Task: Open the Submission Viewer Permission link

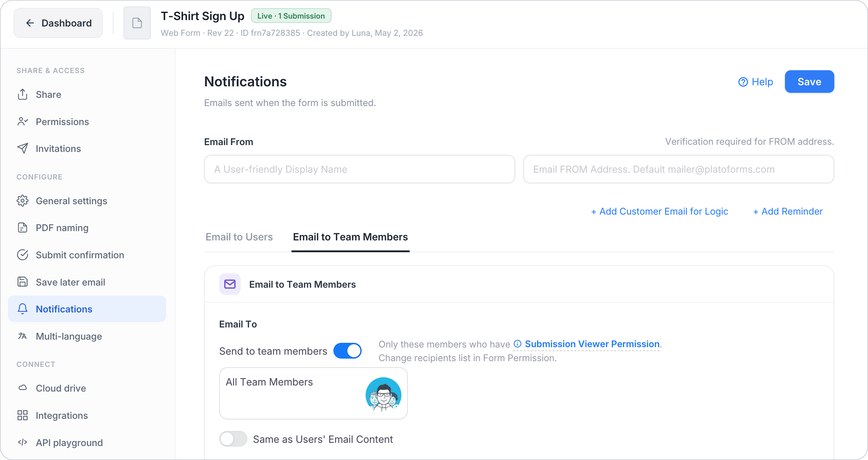Action: point(592,344)
